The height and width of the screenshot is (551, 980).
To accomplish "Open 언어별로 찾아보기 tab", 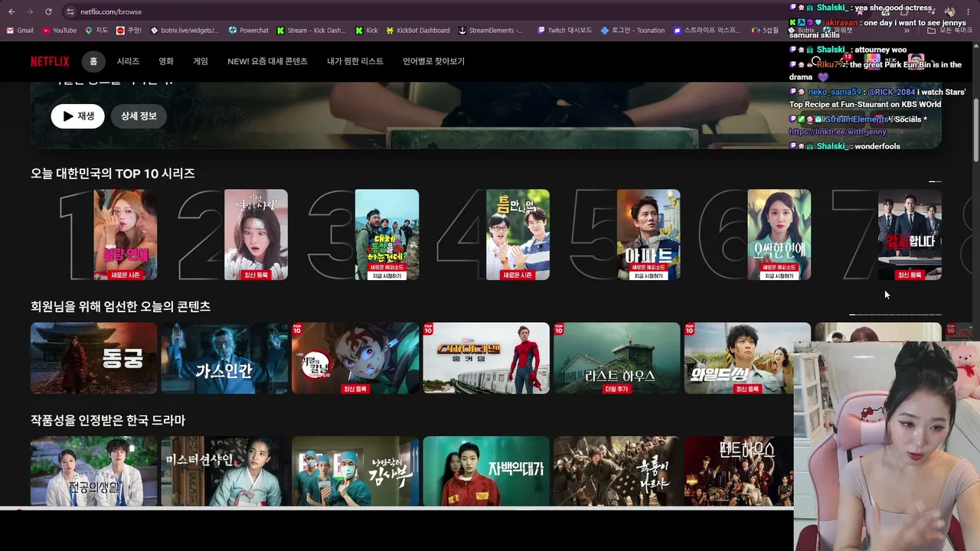I will pos(433,61).
